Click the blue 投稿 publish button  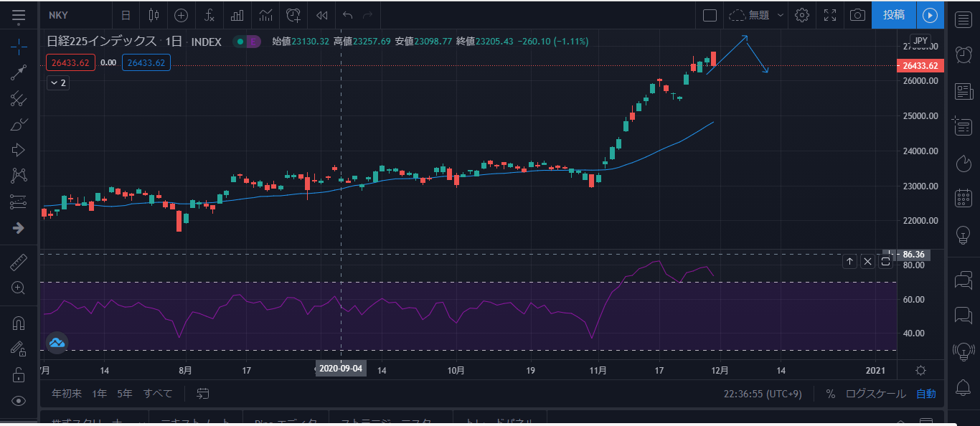coord(893,15)
